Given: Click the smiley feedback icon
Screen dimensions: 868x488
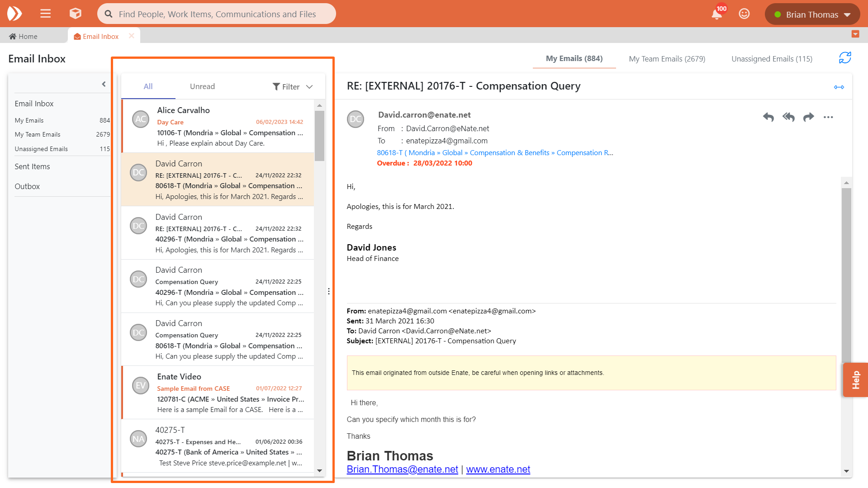Looking at the screenshot, I should coord(744,14).
